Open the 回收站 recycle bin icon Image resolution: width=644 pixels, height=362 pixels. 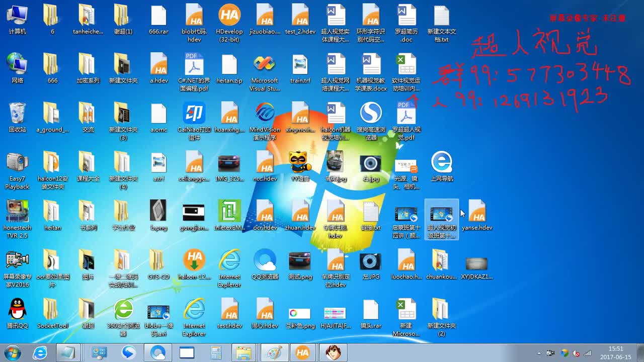17,118
